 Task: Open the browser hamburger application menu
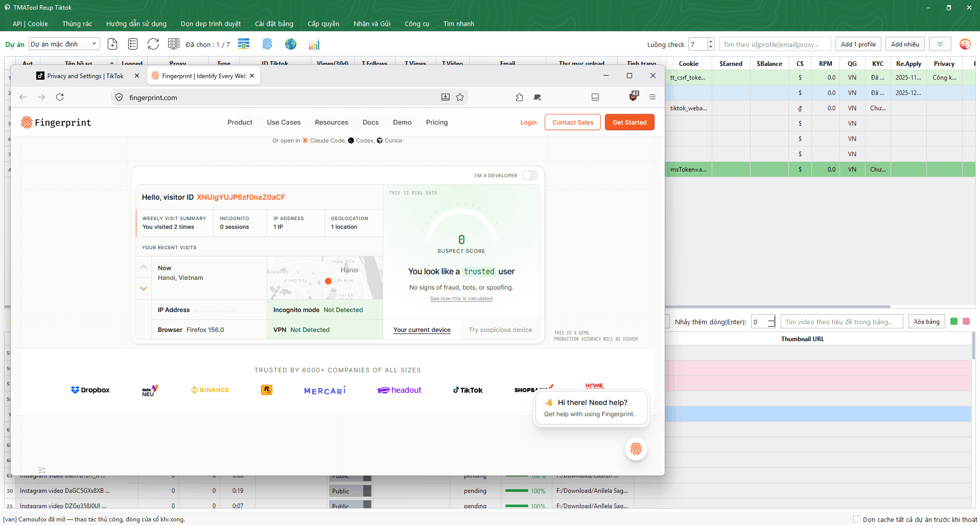(x=652, y=97)
